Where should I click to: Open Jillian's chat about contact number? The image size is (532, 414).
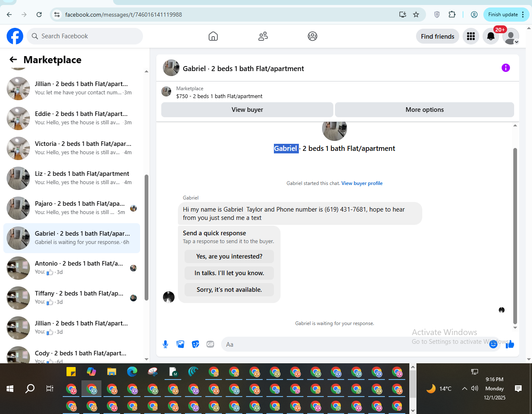click(x=71, y=88)
